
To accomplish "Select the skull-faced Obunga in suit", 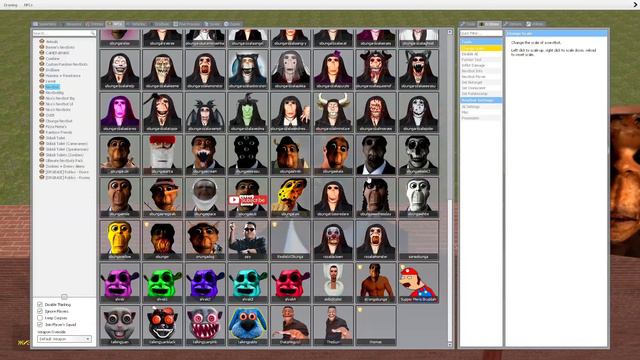I will tap(418, 155).
